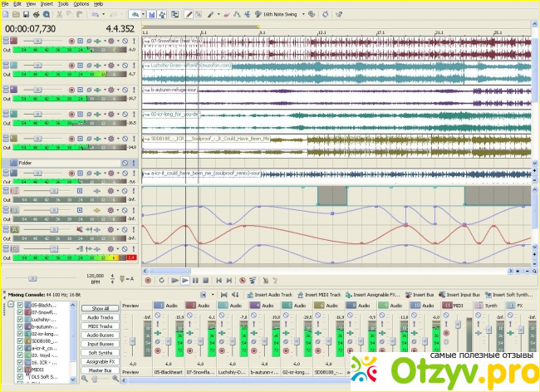Open the Options menu
The image size is (540, 392).
(81, 3)
